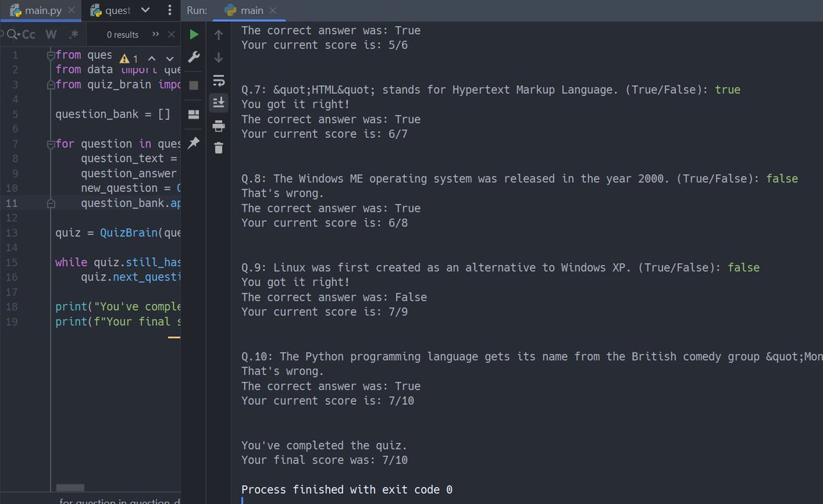Close the find bar
The image size is (823, 504).
click(x=171, y=34)
